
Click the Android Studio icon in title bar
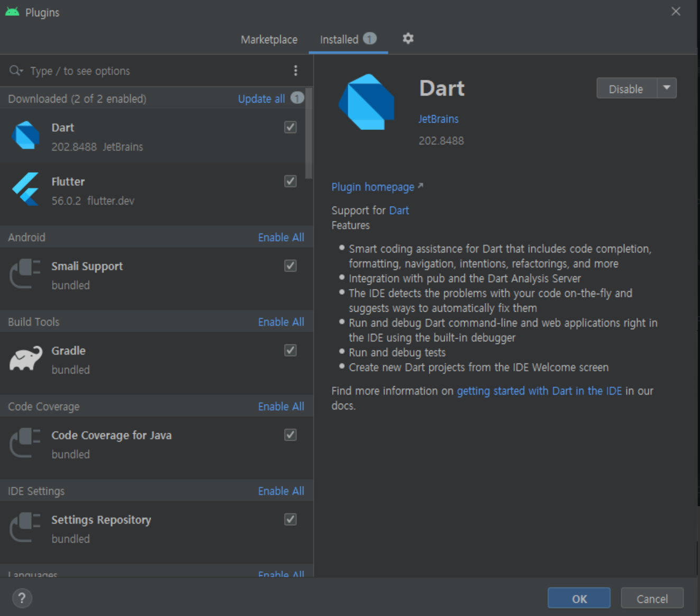click(x=12, y=12)
